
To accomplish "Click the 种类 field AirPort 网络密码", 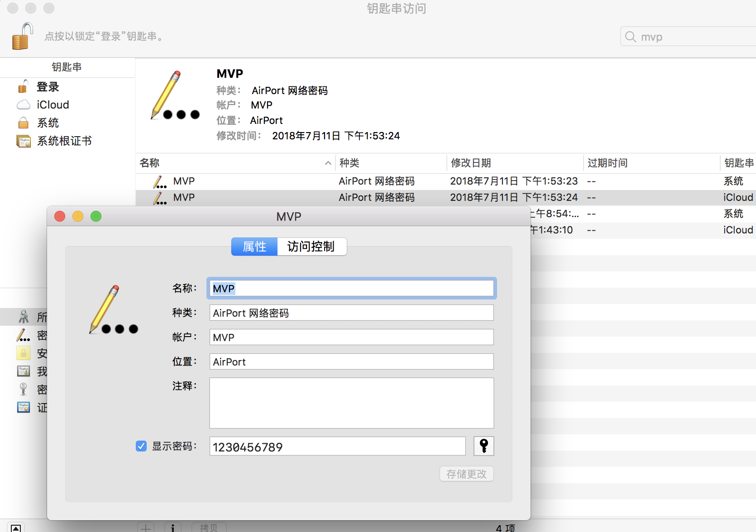I will click(x=351, y=313).
